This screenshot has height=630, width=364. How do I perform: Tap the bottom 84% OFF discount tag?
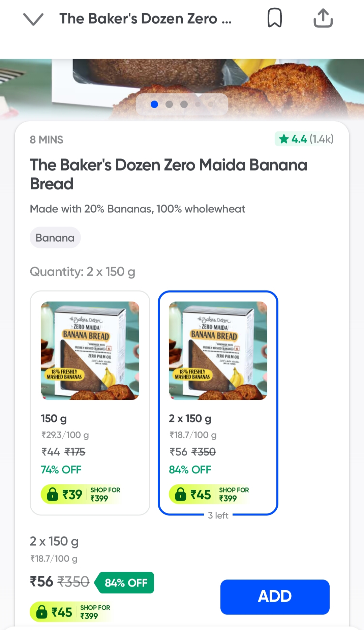(x=125, y=582)
